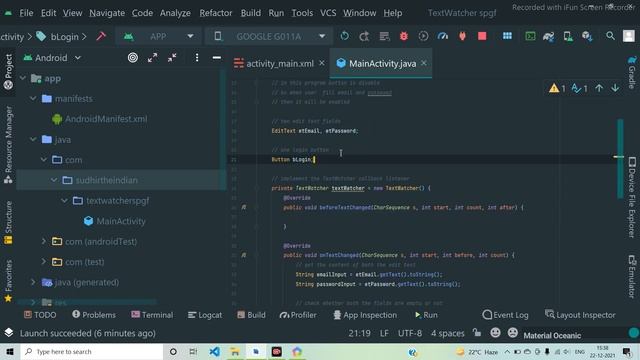
Task: Toggle the Structure side tab
Action: pyautogui.click(x=8, y=222)
